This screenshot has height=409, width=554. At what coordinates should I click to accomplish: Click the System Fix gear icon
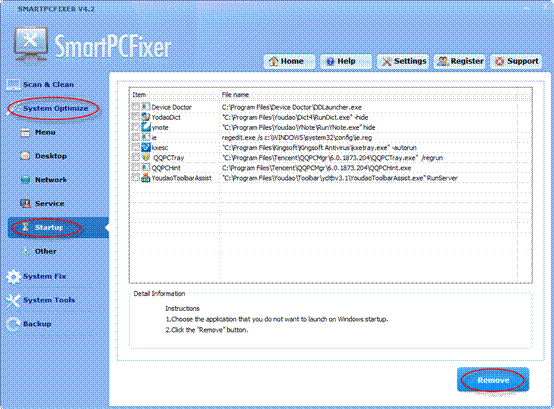click(13, 277)
